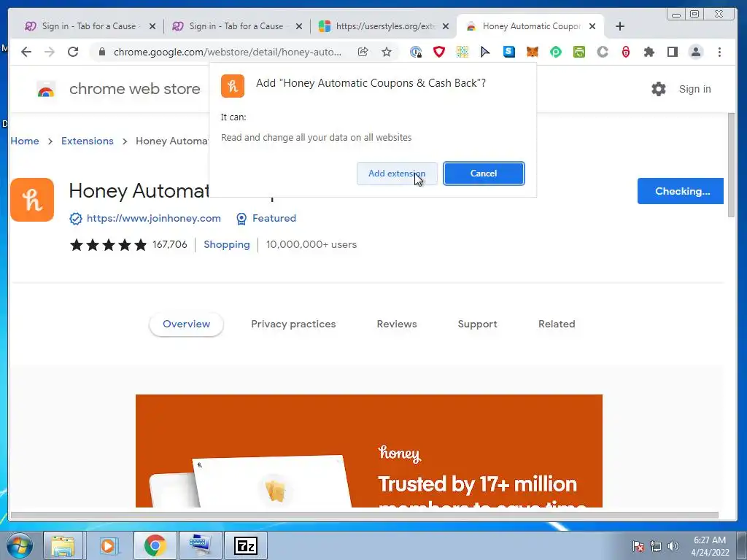Image resolution: width=747 pixels, height=560 pixels.
Task: Close the Honey Automatic Coupons browser tab
Action: pos(592,26)
